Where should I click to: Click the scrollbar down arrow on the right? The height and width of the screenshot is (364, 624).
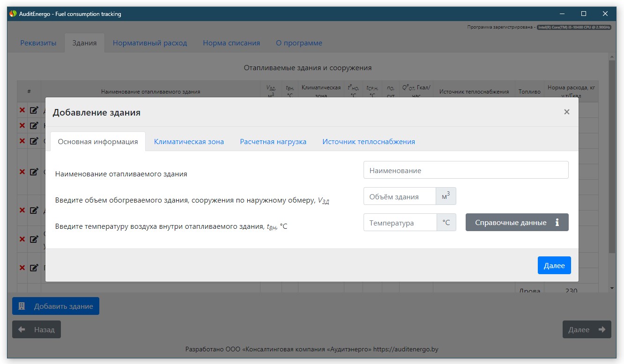[x=612, y=288]
